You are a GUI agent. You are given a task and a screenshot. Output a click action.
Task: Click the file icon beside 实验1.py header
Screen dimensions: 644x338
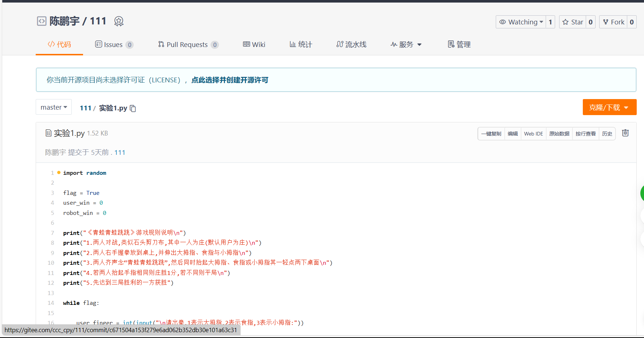48,133
